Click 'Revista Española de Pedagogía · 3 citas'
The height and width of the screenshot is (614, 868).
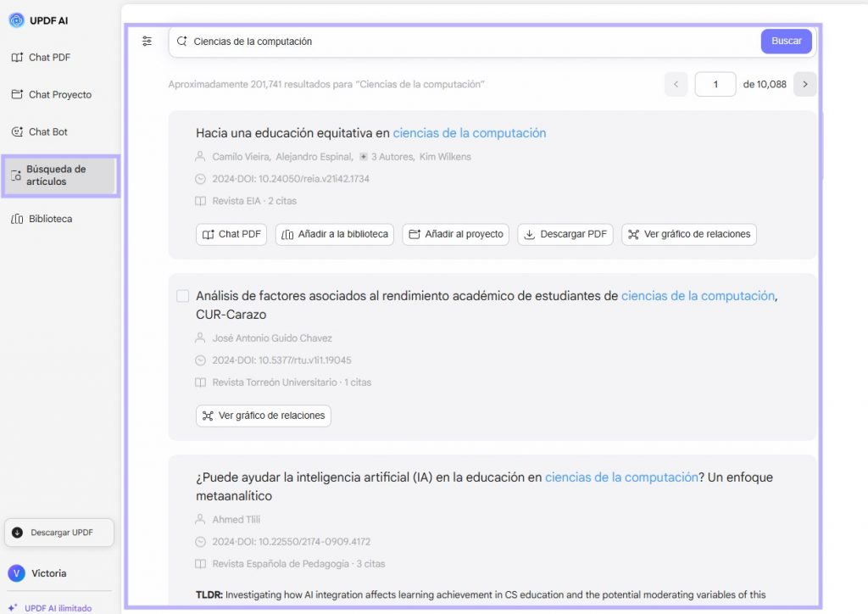pos(299,564)
